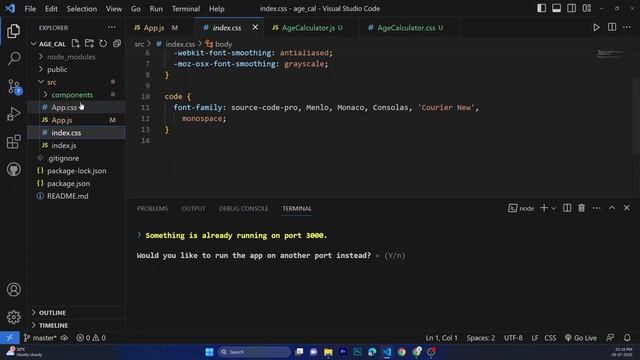Image resolution: width=640 pixels, height=360 pixels.
Task: Change encoding via UTF-8 status item
Action: (x=513, y=338)
